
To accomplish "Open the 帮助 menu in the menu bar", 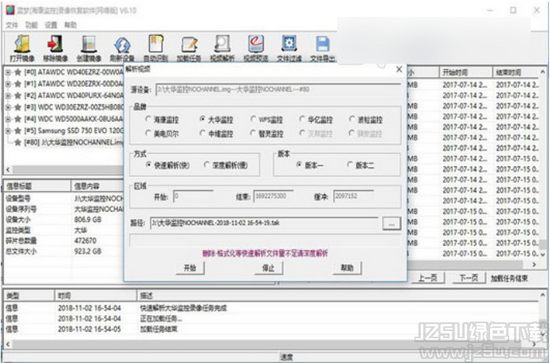I will click(x=70, y=25).
